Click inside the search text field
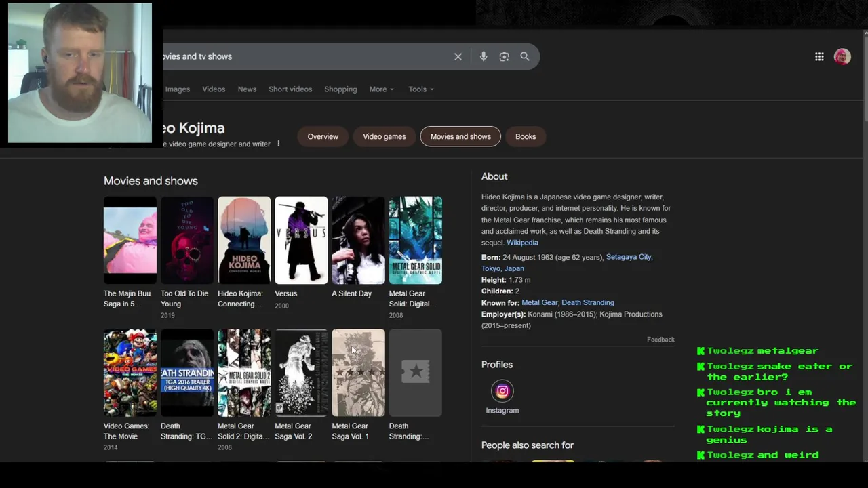Screen dimensions: 868x488 click(305, 57)
